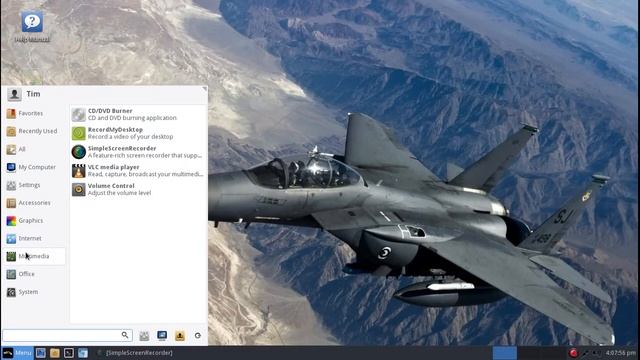Select the Favorites category
The image size is (640, 360).
(x=34, y=113)
